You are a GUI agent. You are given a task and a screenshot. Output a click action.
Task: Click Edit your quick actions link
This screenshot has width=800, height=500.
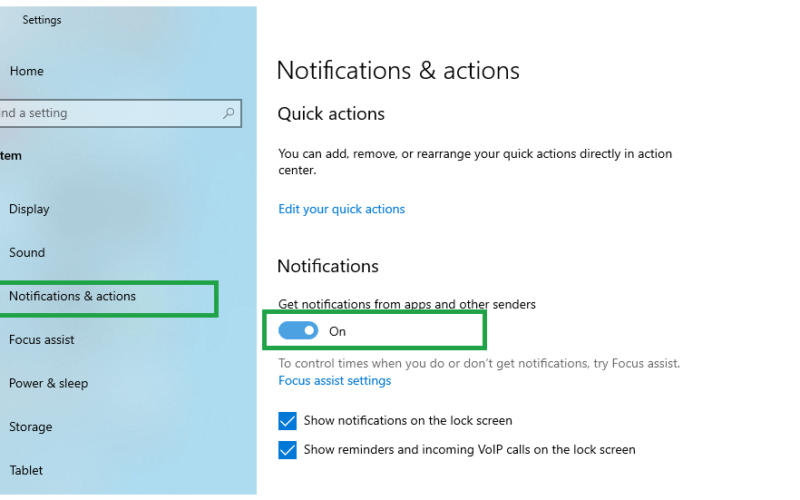341,209
